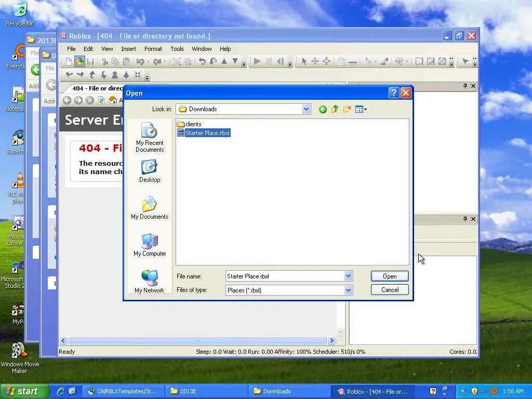The height and width of the screenshot is (399, 532).
Task: Expand the Look in Downloads dropdown
Action: tap(306, 109)
